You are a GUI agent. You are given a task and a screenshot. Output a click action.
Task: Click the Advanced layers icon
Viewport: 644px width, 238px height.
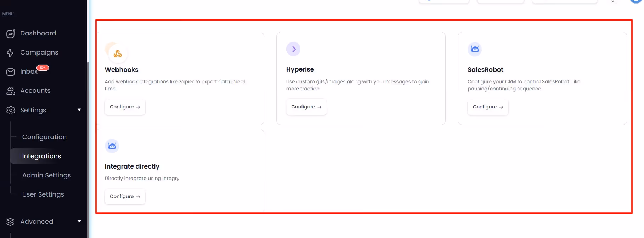tap(11, 222)
